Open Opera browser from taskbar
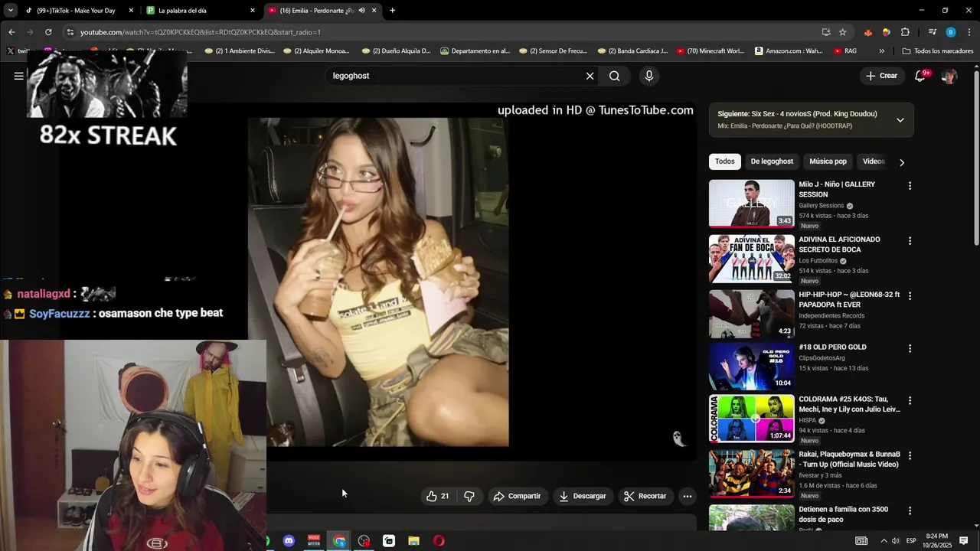 pos(439,541)
